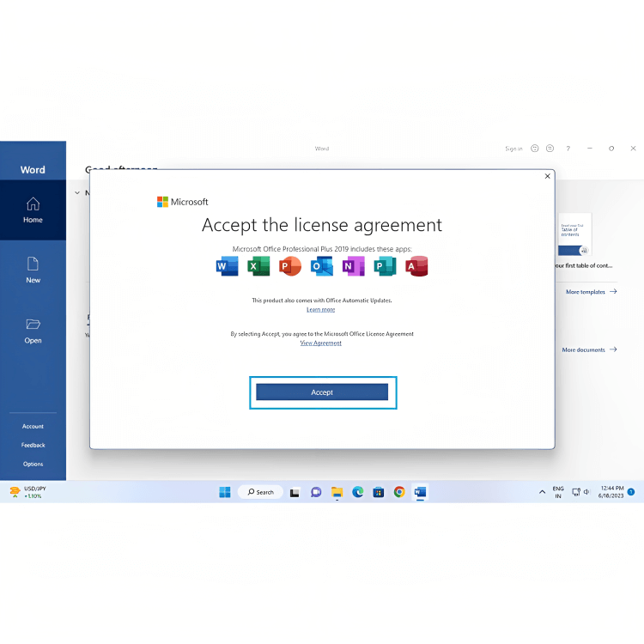Select Open in the Word sidebar
The width and height of the screenshot is (644, 644).
click(x=33, y=331)
